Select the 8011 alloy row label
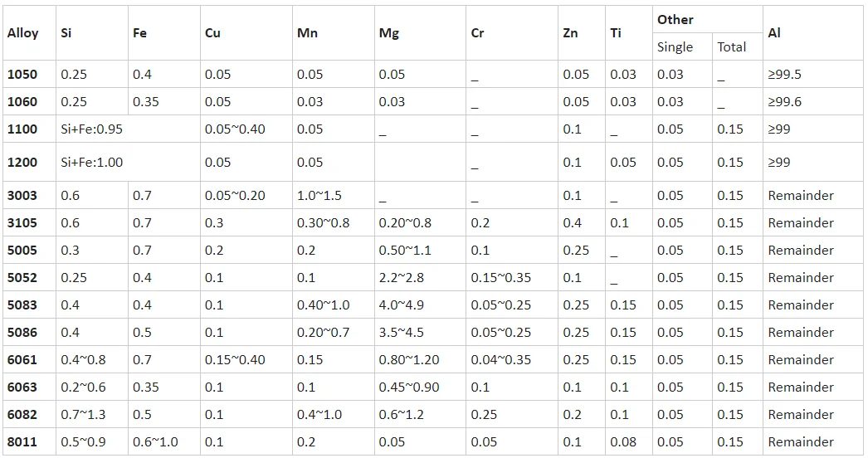The height and width of the screenshot is (458, 868). (22, 442)
